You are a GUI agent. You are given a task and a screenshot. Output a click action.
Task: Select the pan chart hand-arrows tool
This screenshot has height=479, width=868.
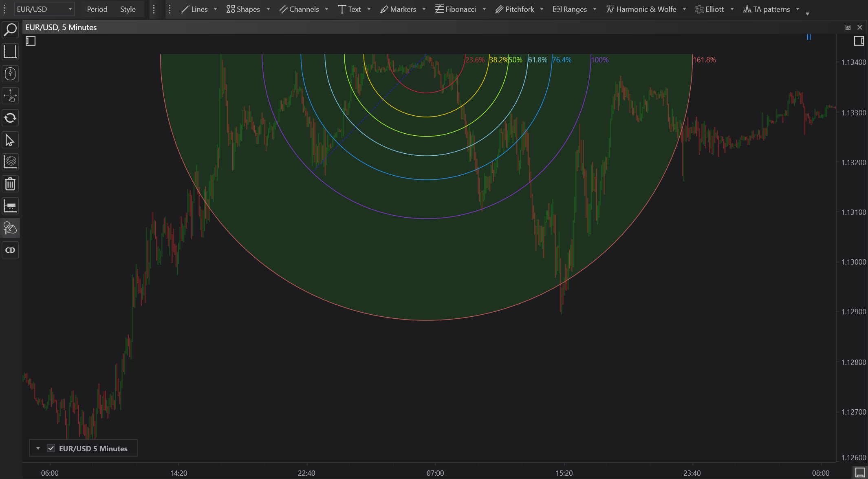tap(10, 96)
